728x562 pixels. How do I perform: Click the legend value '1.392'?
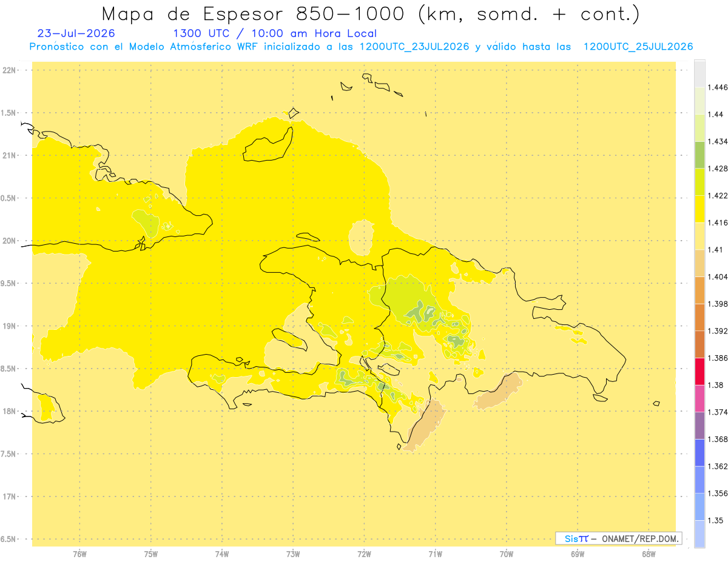[718, 331]
